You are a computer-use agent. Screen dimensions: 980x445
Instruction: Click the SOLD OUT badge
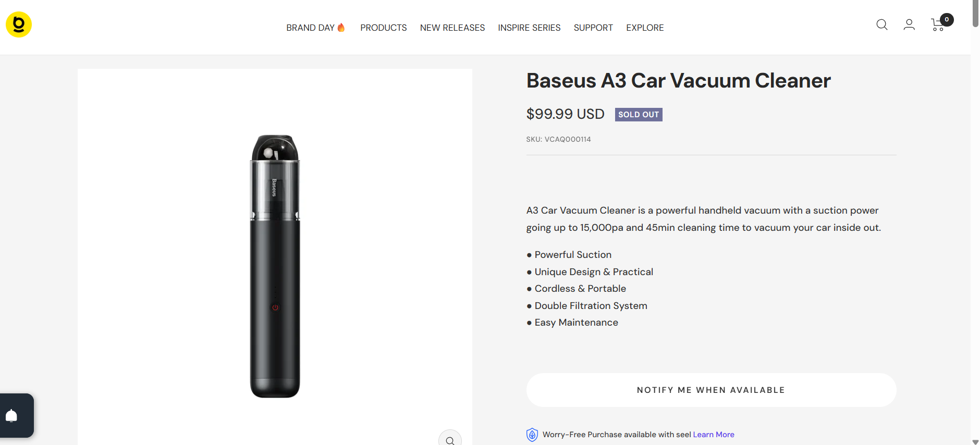639,115
